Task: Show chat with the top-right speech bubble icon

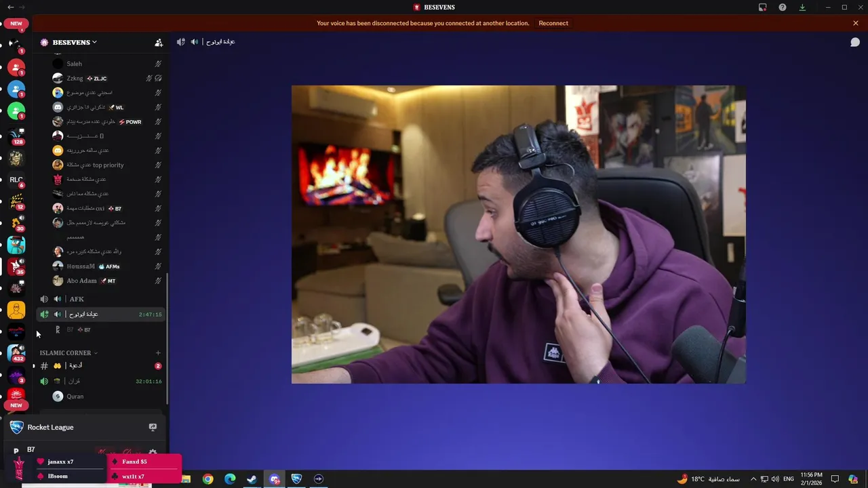Action: pos(855,42)
